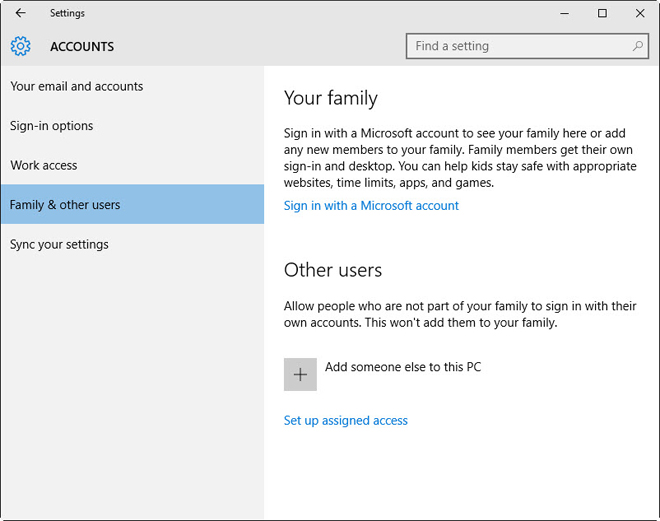Select Work access in sidebar
Image resolution: width=660 pixels, height=521 pixels.
coord(44,165)
